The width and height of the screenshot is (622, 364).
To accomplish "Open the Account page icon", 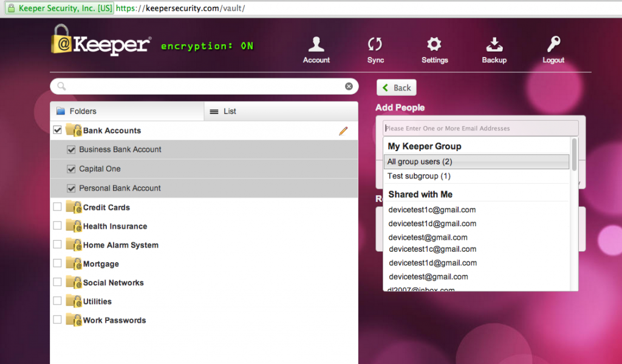I will pos(316,44).
